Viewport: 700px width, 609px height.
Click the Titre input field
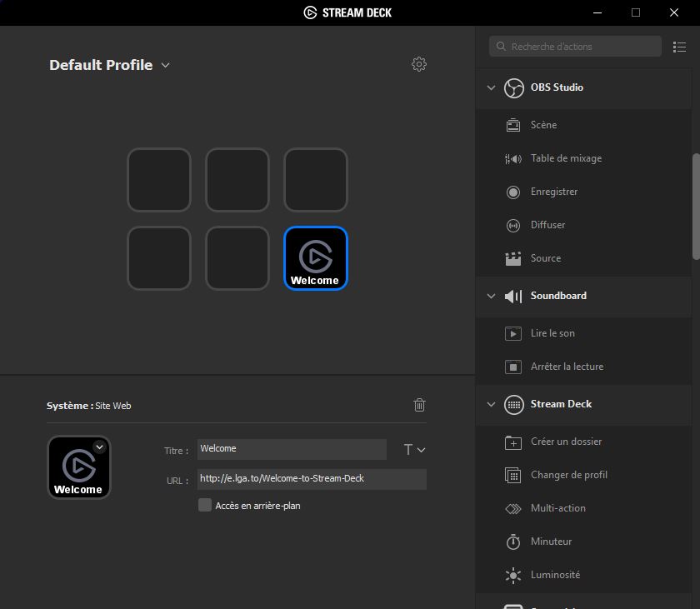pyautogui.click(x=292, y=449)
